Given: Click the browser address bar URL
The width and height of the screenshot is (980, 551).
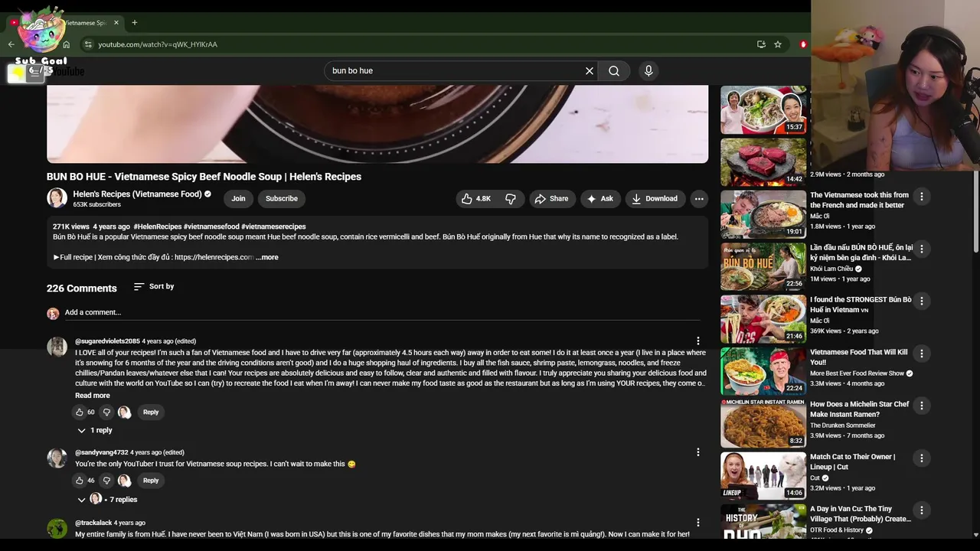Looking at the screenshot, I should (x=158, y=44).
